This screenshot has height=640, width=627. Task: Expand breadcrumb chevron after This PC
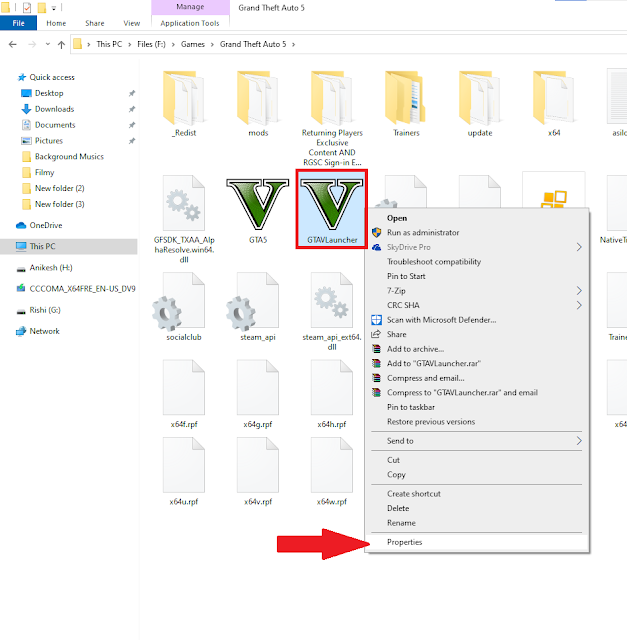[130, 44]
